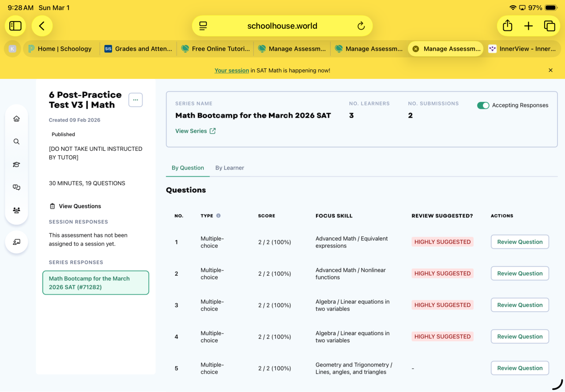Show the Safari sidebar panel

(x=15, y=26)
